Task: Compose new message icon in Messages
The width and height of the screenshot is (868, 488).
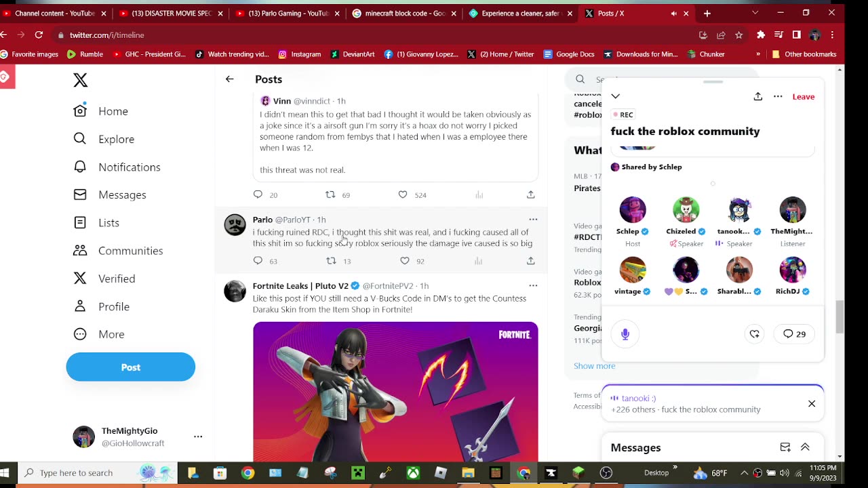Action: click(785, 447)
